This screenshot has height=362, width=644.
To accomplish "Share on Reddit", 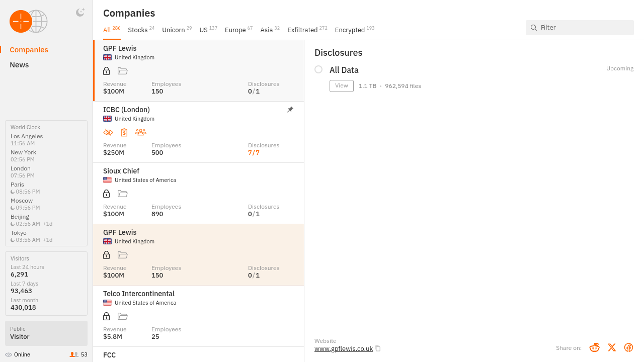I will pos(595,347).
